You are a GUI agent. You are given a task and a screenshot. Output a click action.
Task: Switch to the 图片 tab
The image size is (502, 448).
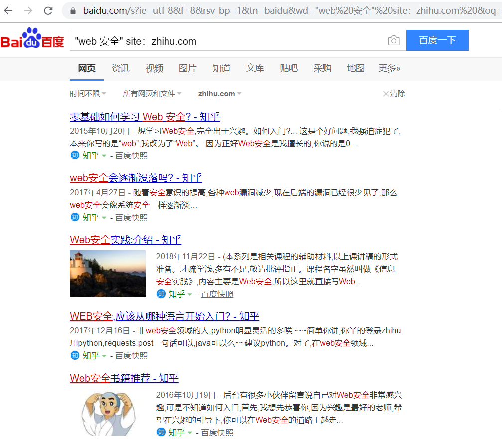click(187, 68)
